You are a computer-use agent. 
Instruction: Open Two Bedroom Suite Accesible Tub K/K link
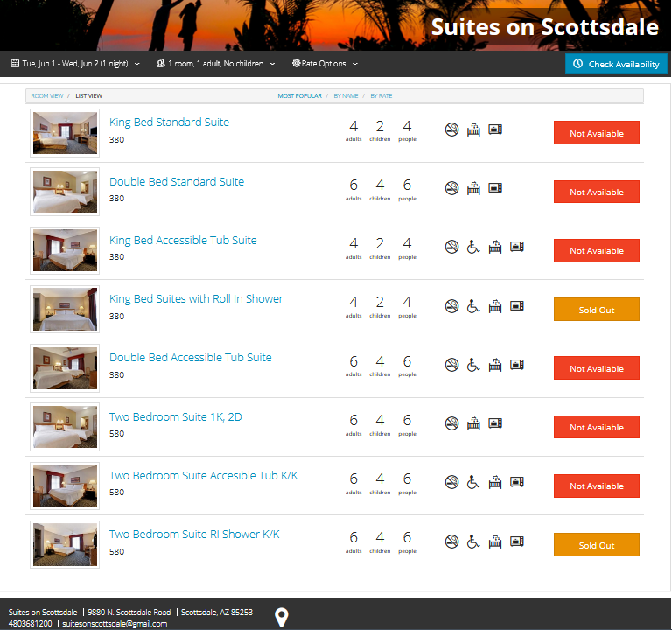coord(204,476)
